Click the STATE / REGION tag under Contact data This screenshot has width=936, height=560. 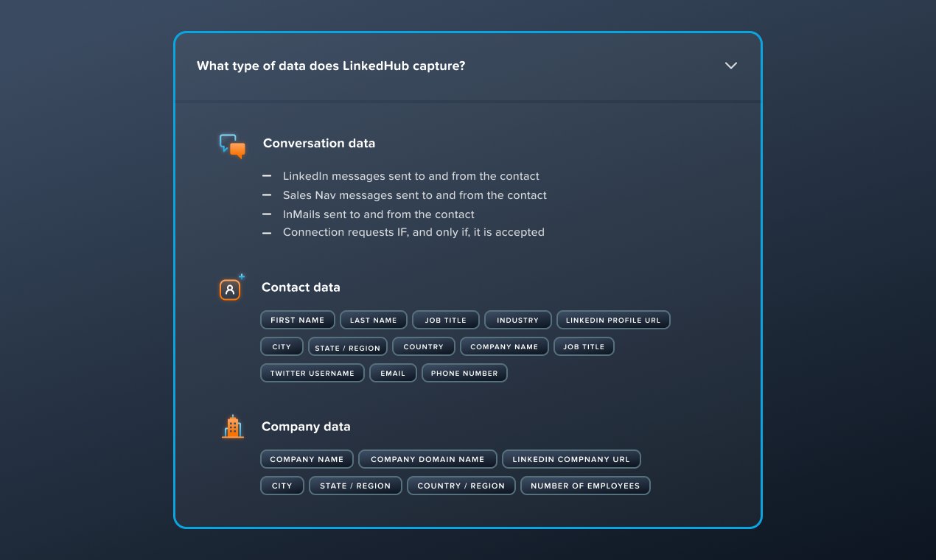(x=348, y=347)
